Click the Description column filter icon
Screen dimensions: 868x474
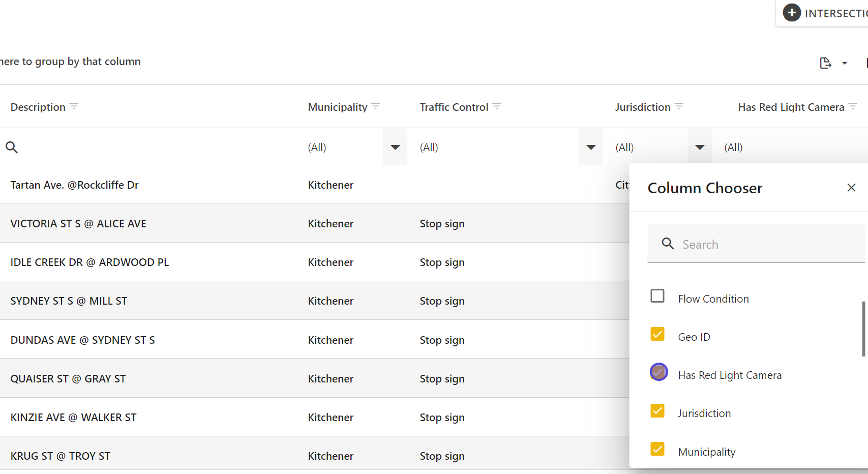click(74, 106)
